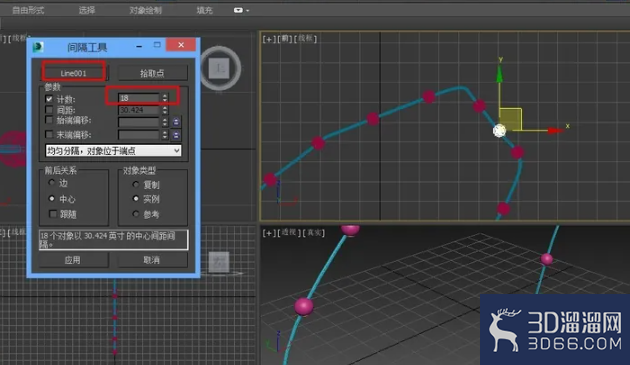630x365 pixels.
Task: Click the end offset value field
Action: tap(139, 135)
